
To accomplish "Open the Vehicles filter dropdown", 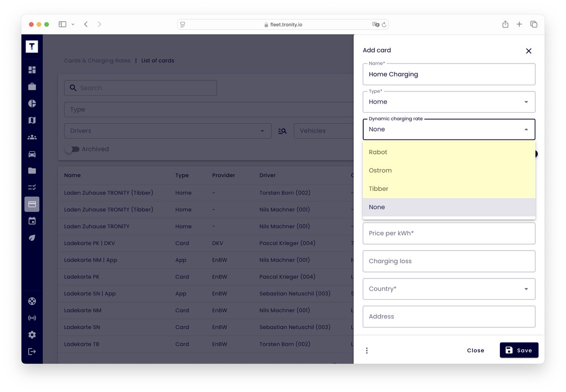I will click(x=324, y=131).
